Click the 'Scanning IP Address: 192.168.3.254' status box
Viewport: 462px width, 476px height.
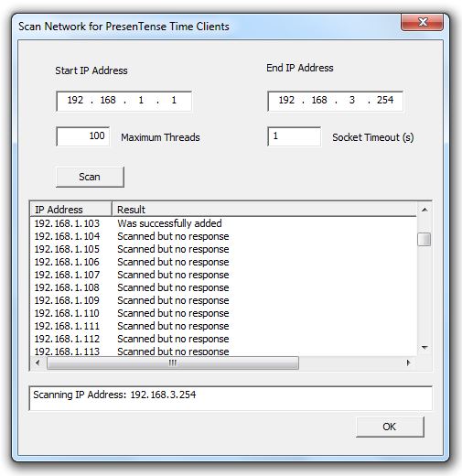point(231,398)
